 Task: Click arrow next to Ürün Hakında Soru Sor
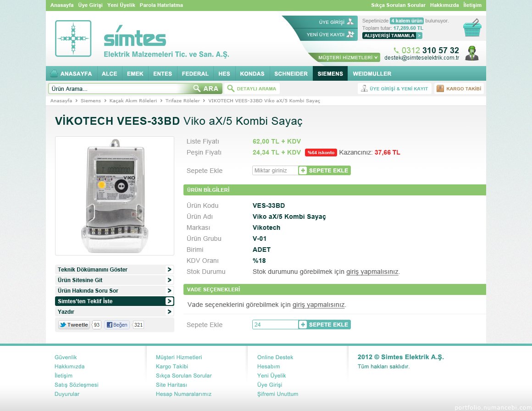(x=169, y=290)
